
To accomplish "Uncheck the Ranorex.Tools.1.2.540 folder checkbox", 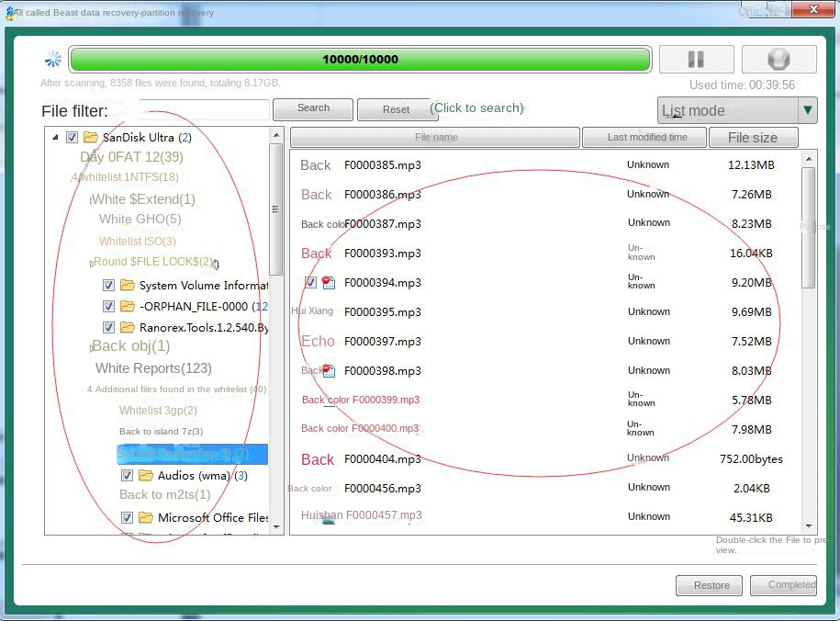I will pyautogui.click(x=108, y=326).
